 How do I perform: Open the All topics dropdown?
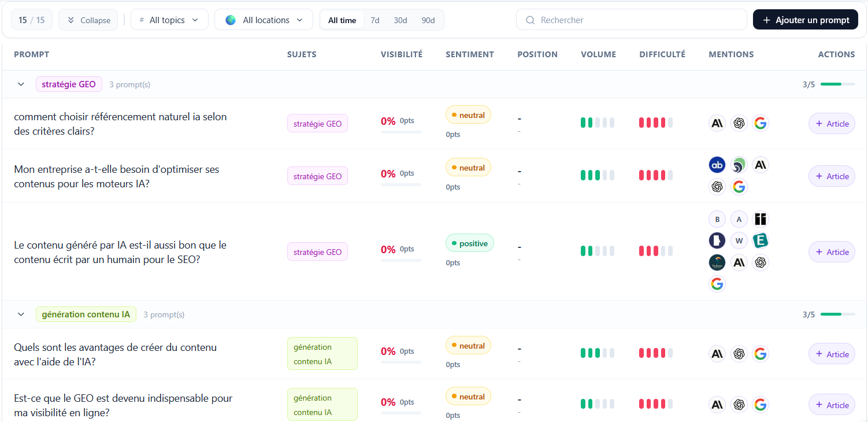[x=169, y=20]
